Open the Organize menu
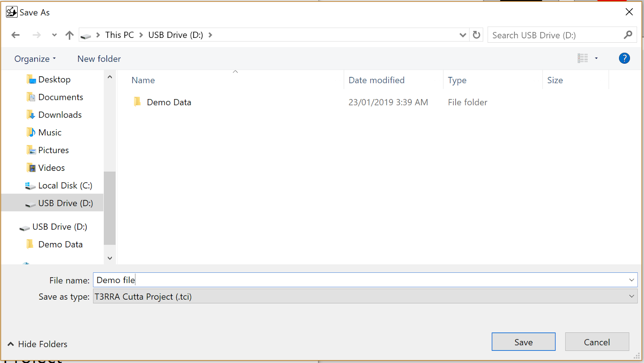 coord(35,59)
